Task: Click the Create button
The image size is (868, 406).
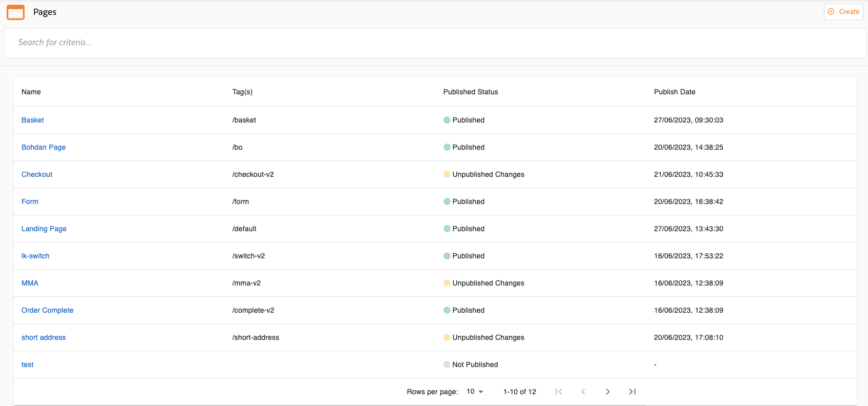Action: point(843,12)
